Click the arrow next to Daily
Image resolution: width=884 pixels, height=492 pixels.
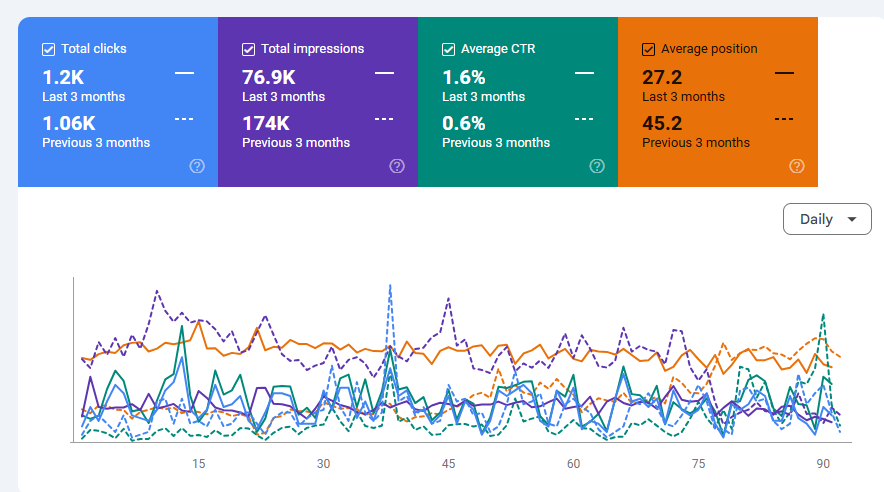click(x=852, y=220)
